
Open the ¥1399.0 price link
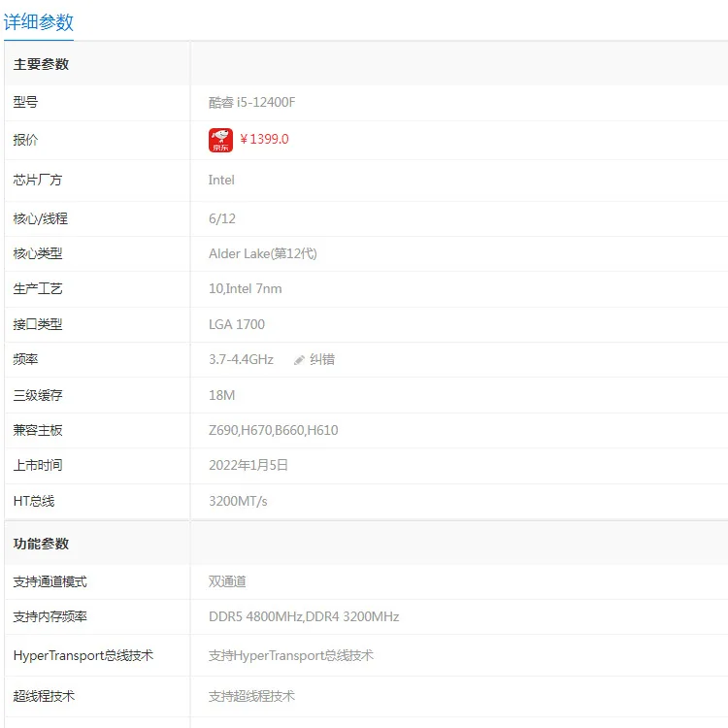click(264, 139)
